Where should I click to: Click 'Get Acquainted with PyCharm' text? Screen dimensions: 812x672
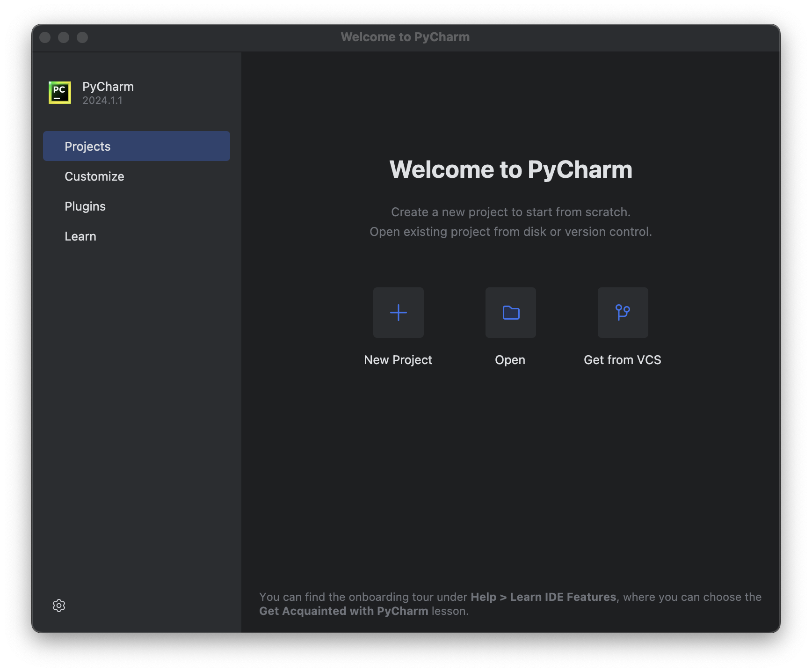[344, 611]
